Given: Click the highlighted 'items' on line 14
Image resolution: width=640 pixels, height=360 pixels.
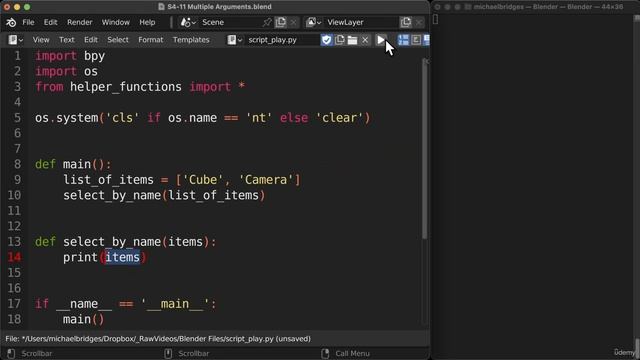Looking at the screenshot, I should 122,258.
